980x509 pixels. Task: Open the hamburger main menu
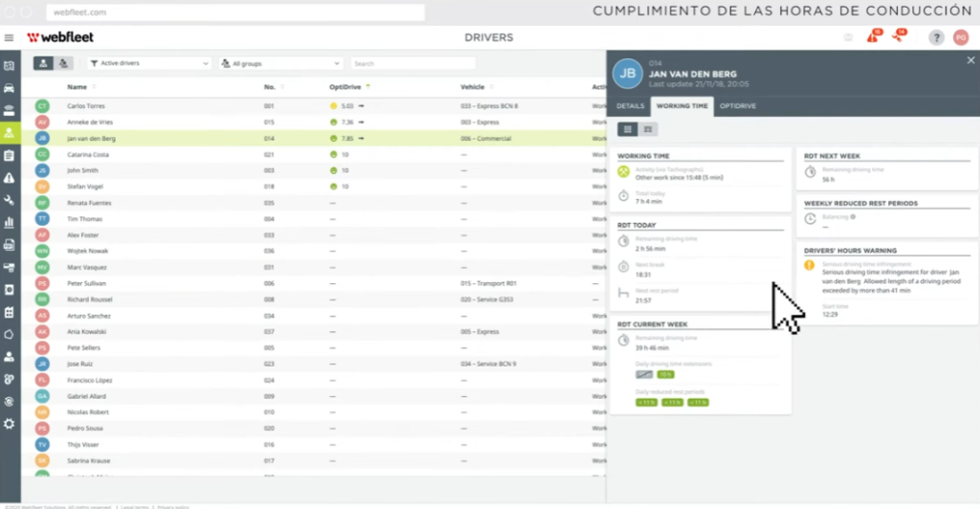(9, 37)
